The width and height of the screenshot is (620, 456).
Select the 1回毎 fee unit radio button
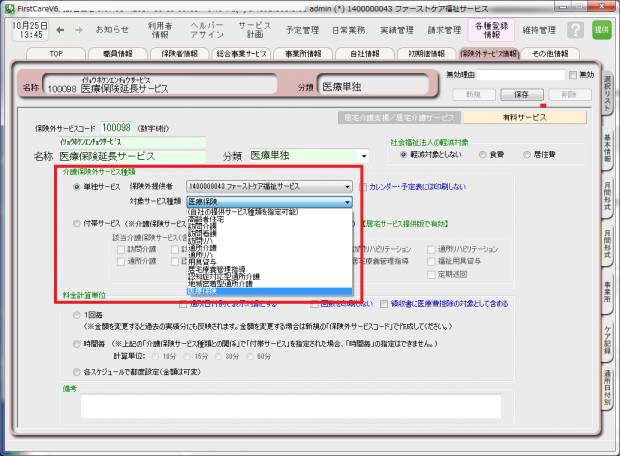coord(77,314)
